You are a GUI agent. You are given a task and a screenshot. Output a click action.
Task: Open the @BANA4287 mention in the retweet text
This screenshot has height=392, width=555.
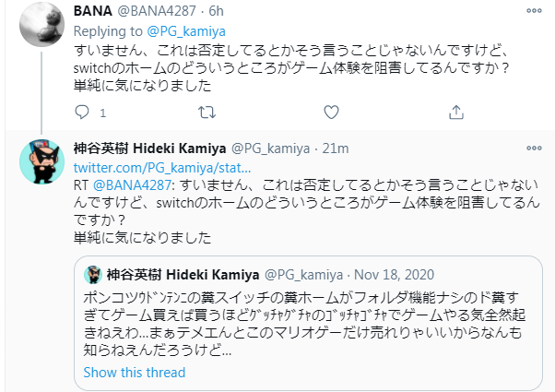coord(131,184)
